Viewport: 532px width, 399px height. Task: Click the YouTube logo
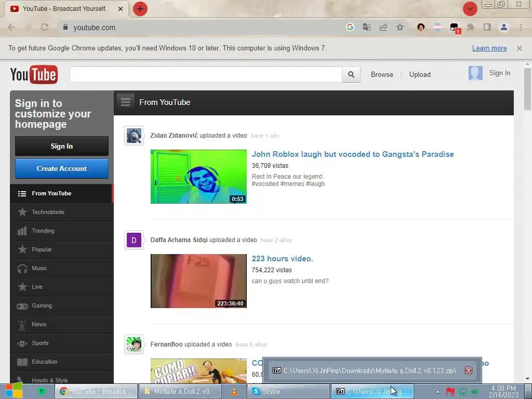[x=34, y=74]
